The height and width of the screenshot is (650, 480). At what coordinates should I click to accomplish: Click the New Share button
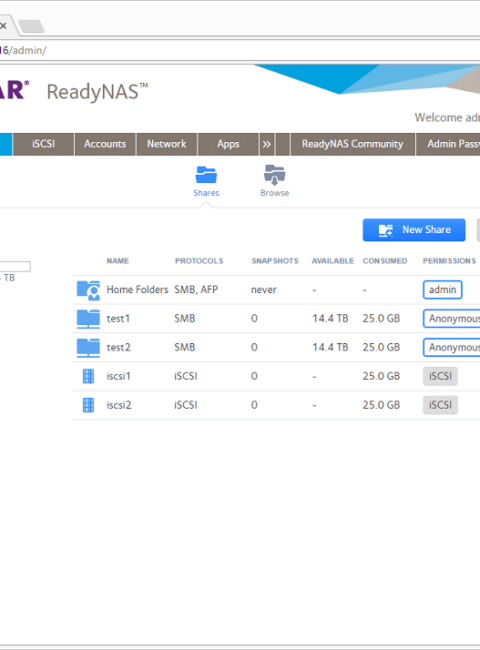[x=414, y=230]
